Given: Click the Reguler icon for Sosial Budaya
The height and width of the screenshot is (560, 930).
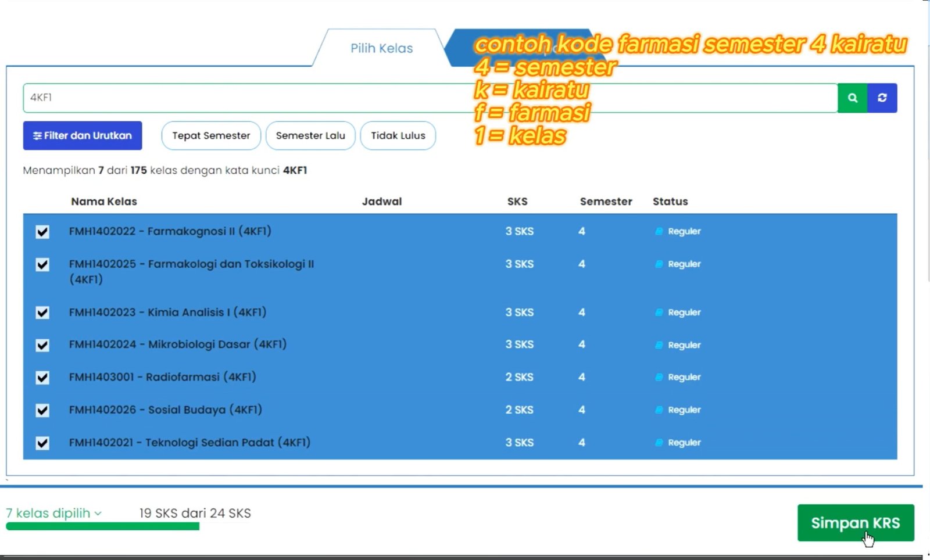Looking at the screenshot, I should pos(659,410).
